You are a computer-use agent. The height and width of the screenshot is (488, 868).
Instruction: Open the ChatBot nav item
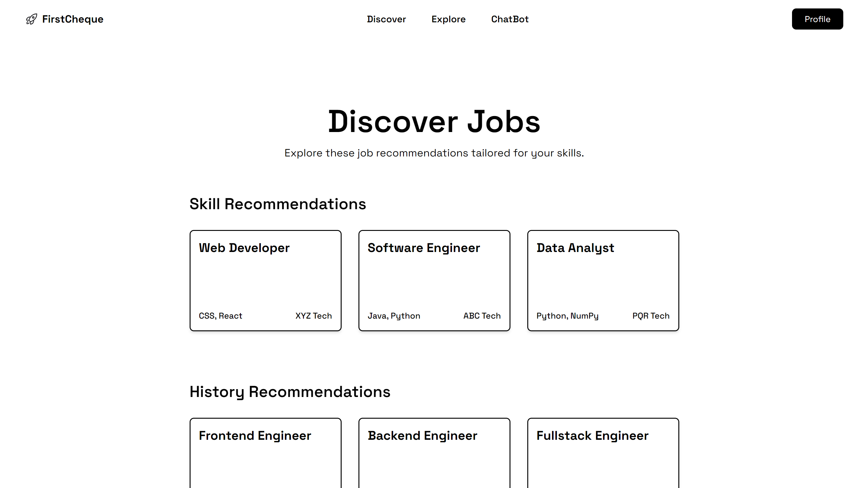tap(510, 19)
